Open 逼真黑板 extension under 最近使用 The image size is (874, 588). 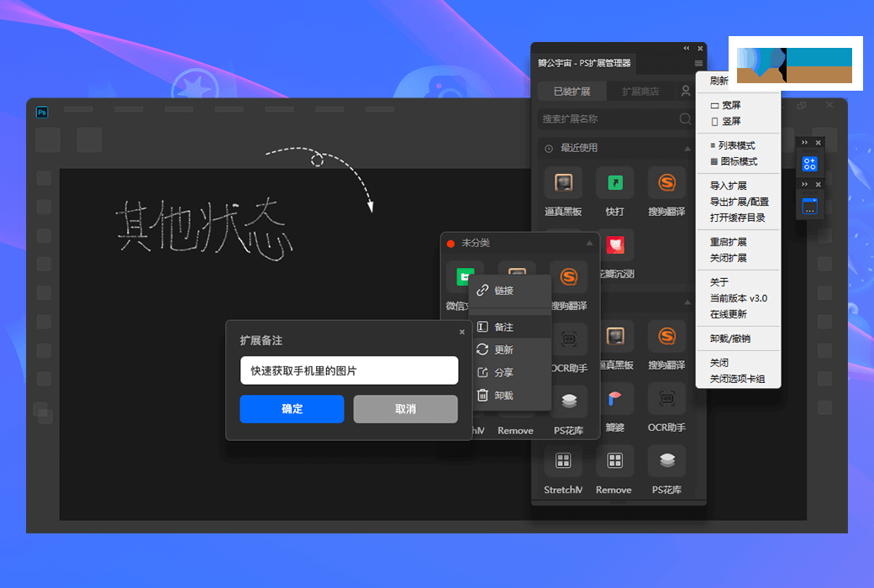563,183
